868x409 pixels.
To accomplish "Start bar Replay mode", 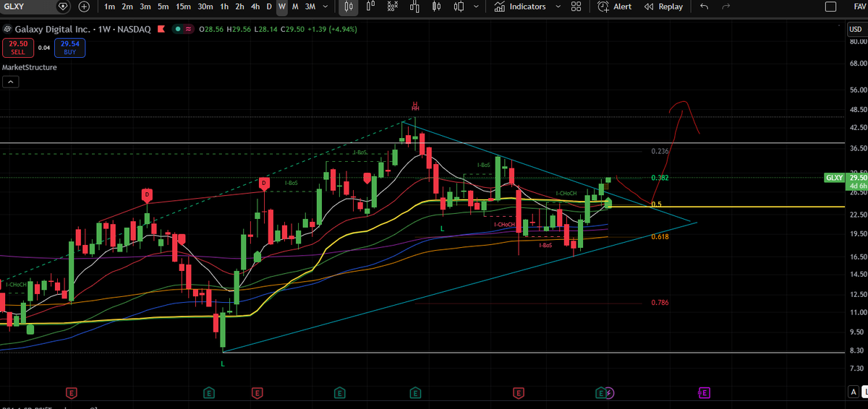I will click(663, 7).
